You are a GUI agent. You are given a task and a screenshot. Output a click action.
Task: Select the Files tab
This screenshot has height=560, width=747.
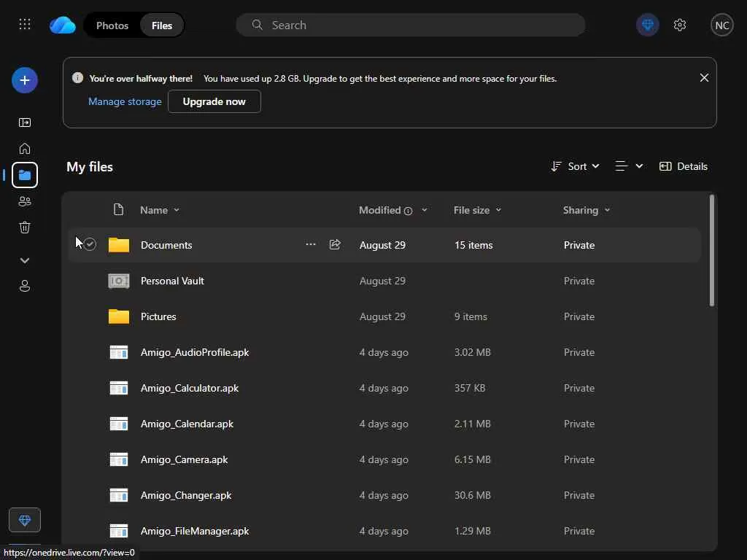(162, 26)
